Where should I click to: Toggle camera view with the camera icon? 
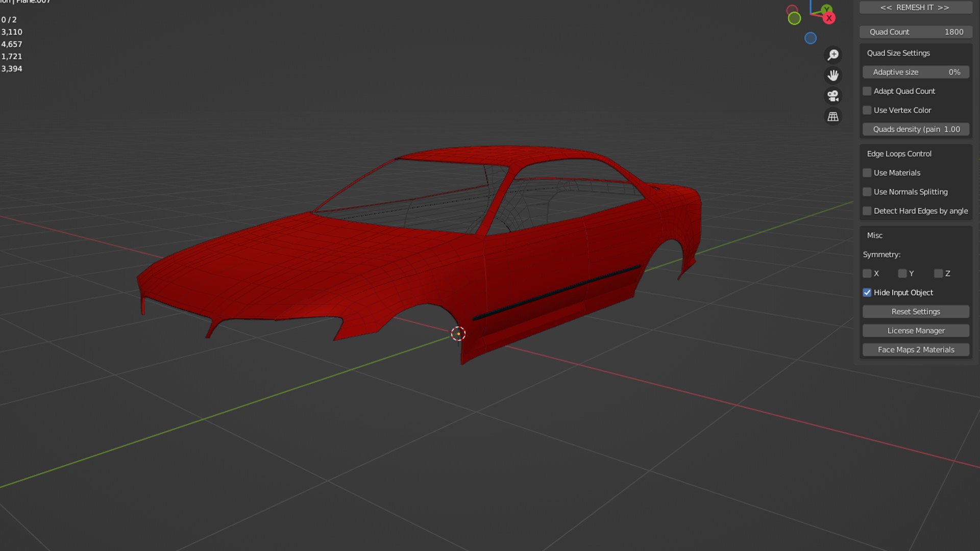(x=833, y=96)
